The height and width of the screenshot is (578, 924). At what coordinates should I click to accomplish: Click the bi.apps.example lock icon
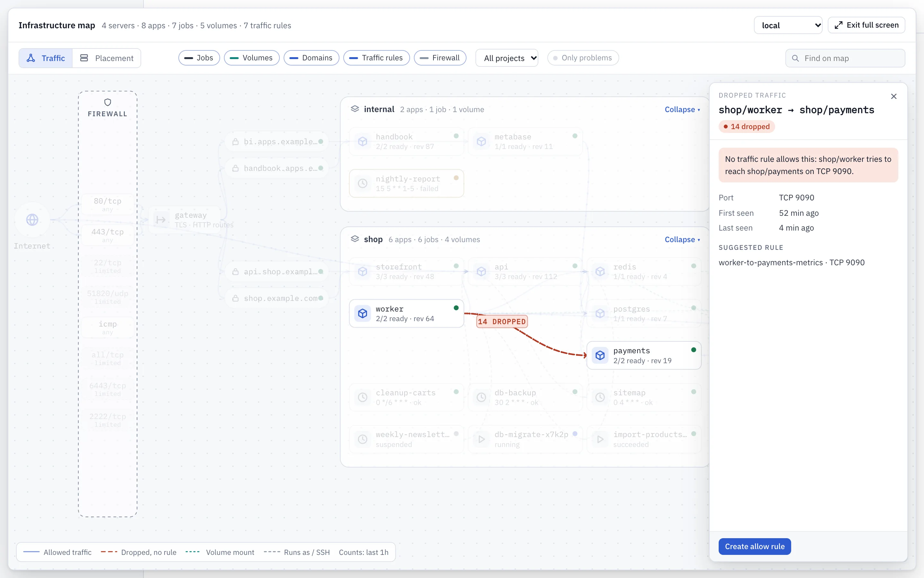coord(235,142)
